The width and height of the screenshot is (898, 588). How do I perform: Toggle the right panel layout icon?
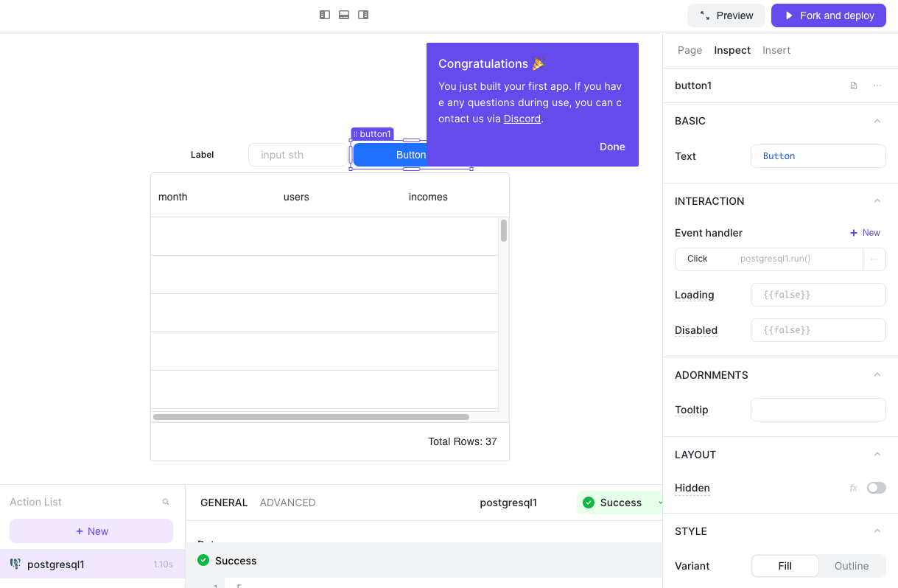(x=363, y=15)
